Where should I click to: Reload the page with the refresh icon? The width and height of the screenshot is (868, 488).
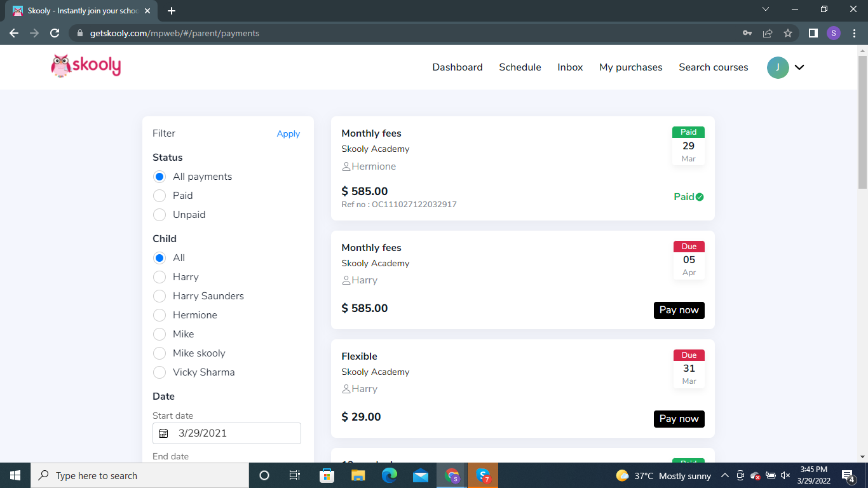[x=55, y=33]
